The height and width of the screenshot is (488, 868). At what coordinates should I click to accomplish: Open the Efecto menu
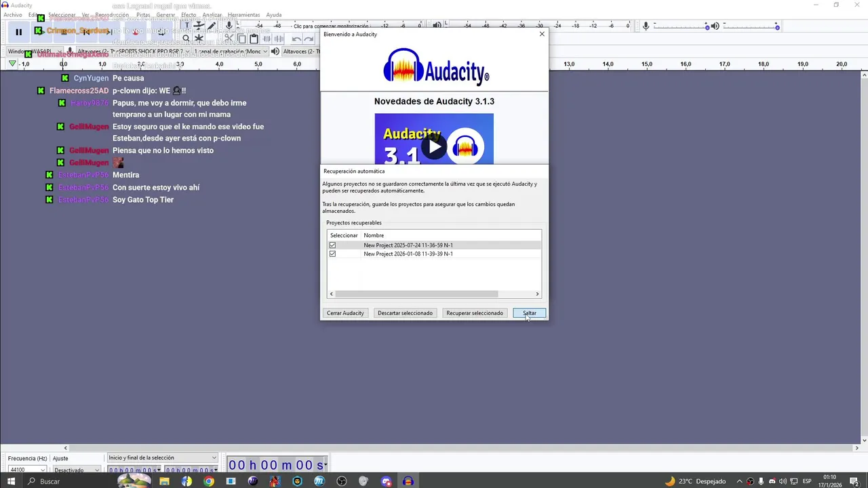point(189,15)
